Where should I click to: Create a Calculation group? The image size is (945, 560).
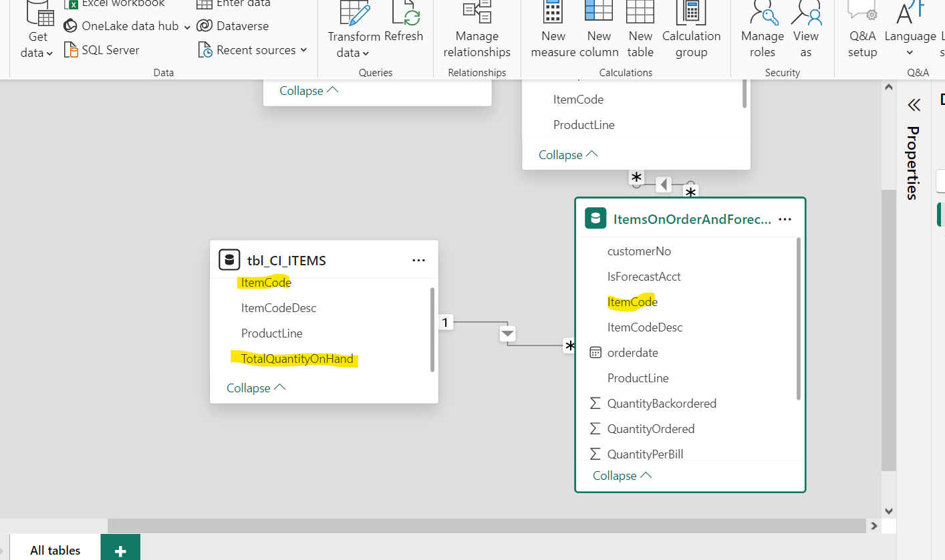pyautogui.click(x=691, y=30)
